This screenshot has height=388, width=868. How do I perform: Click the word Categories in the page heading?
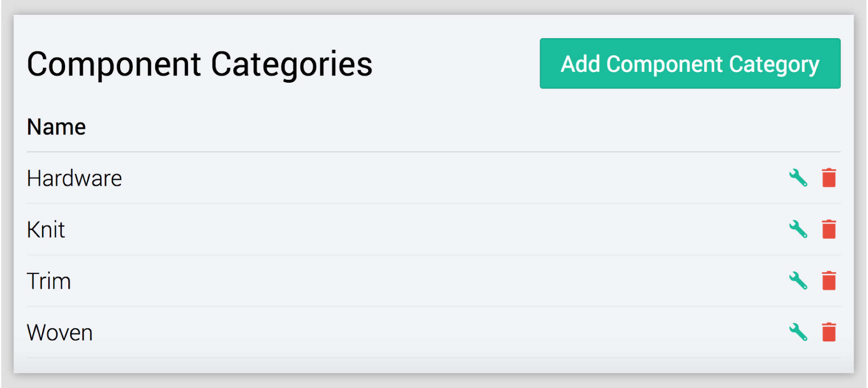click(x=291, y=65)
